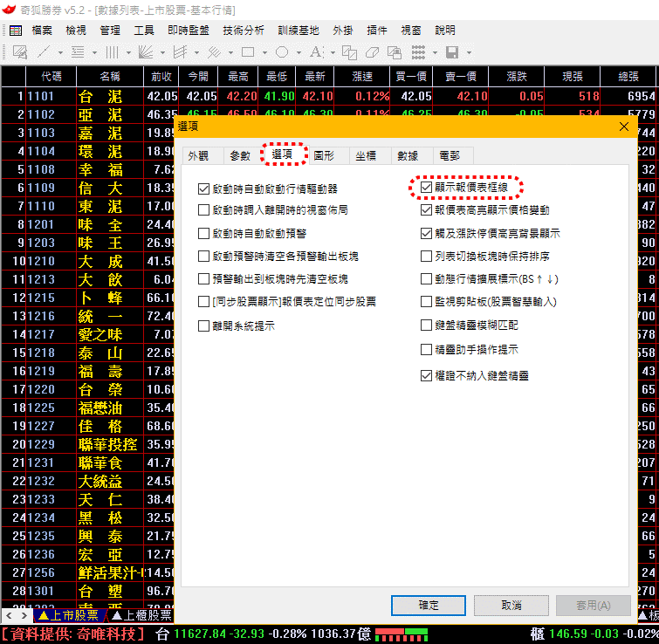Select the vertical cycle lines tool
This screenshot has width=659, height=644.
coord(112,52)
